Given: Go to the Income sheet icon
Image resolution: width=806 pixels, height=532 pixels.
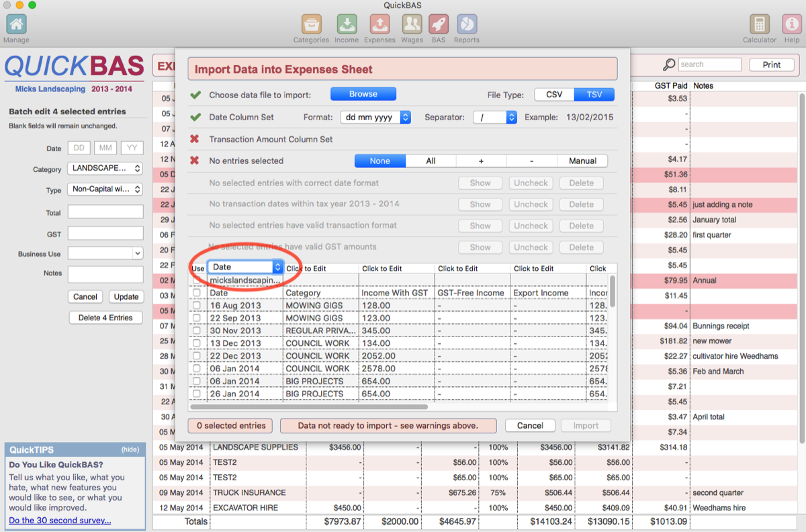Looking at the screenshot, I should (x=347, y=25).
